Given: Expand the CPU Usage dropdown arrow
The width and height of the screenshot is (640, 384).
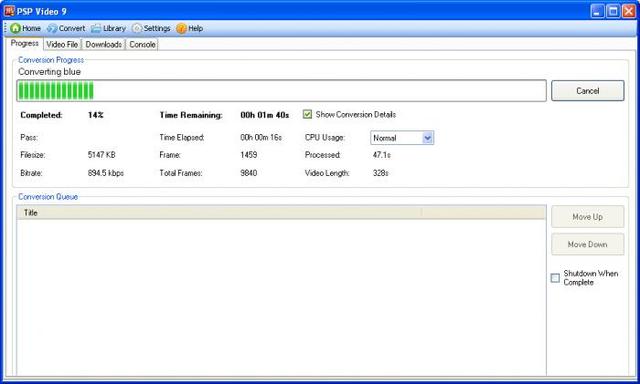Looking at the screenshot, I should pos(427,138).
